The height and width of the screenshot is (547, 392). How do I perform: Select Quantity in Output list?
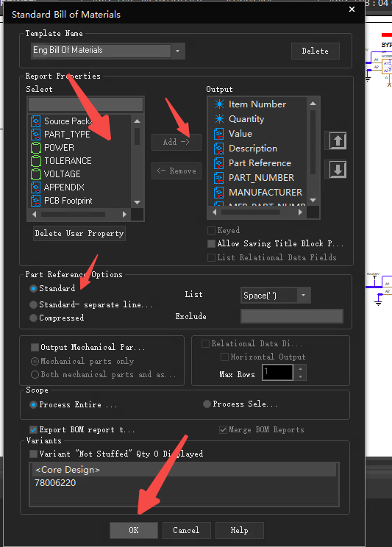(246, 119)
